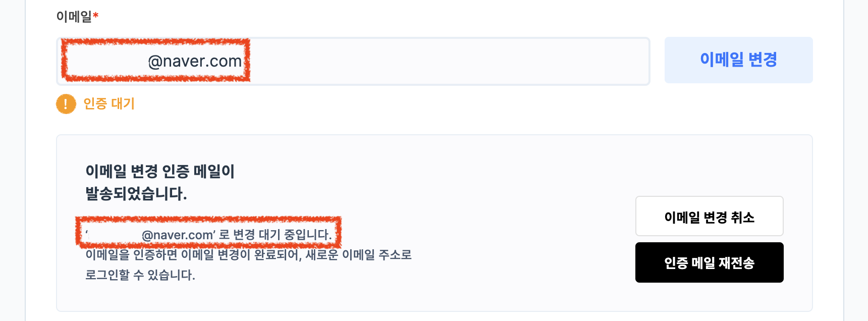Click the 이메일 field label
868x321 pixels.
pyautogui.click(x=74, y=17)
